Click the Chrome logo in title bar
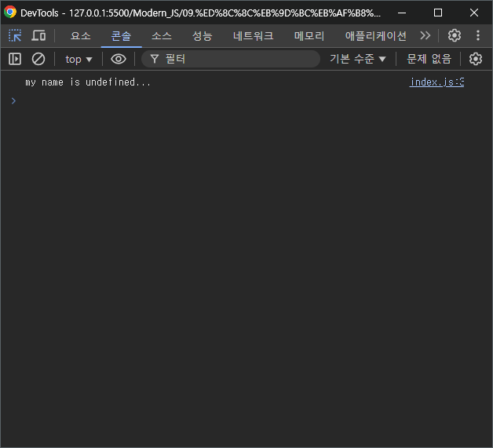Screen dimensions: 493x448 point(10,13)
